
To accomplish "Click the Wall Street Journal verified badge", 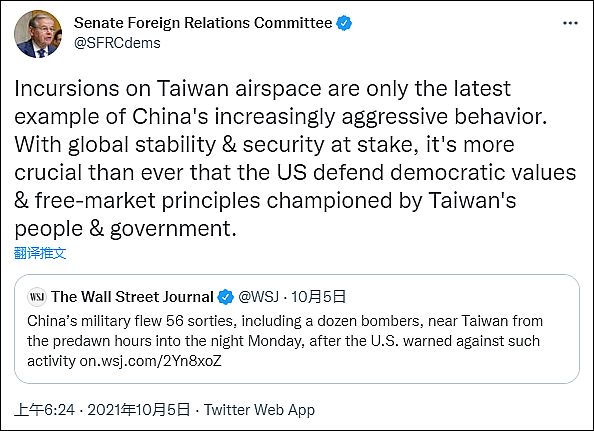I will [226, 297].
